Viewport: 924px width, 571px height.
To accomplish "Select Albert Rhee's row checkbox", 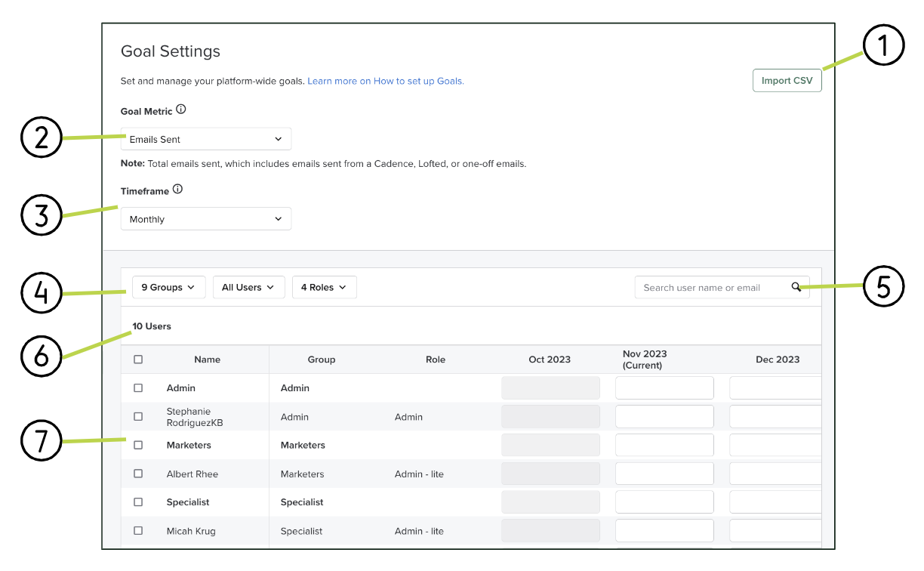I will 138,474.
